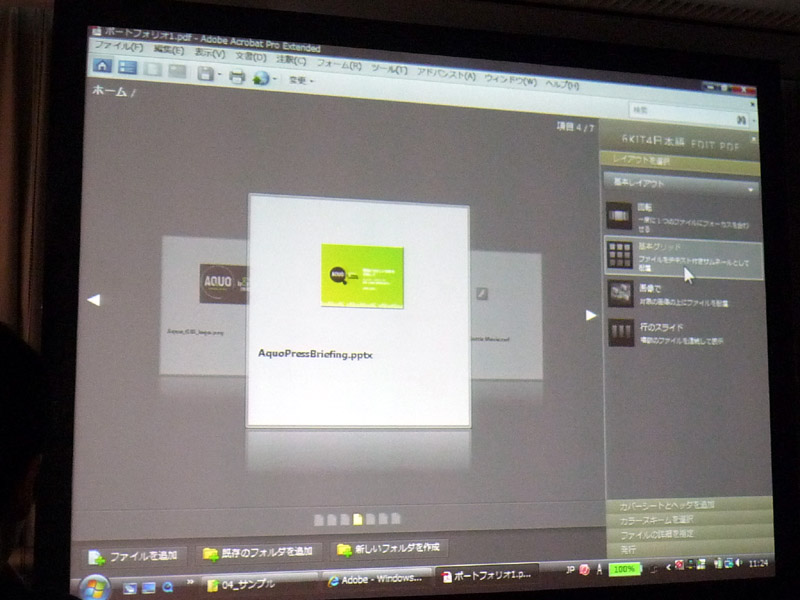Expand the カラースキームを選択 section
The width and height of the screenshot is (800, 600).
(x=689, y=519)
